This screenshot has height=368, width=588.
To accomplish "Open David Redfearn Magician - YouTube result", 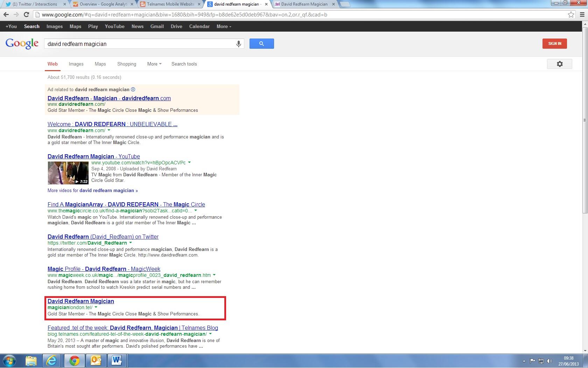I will pos(94,157).
